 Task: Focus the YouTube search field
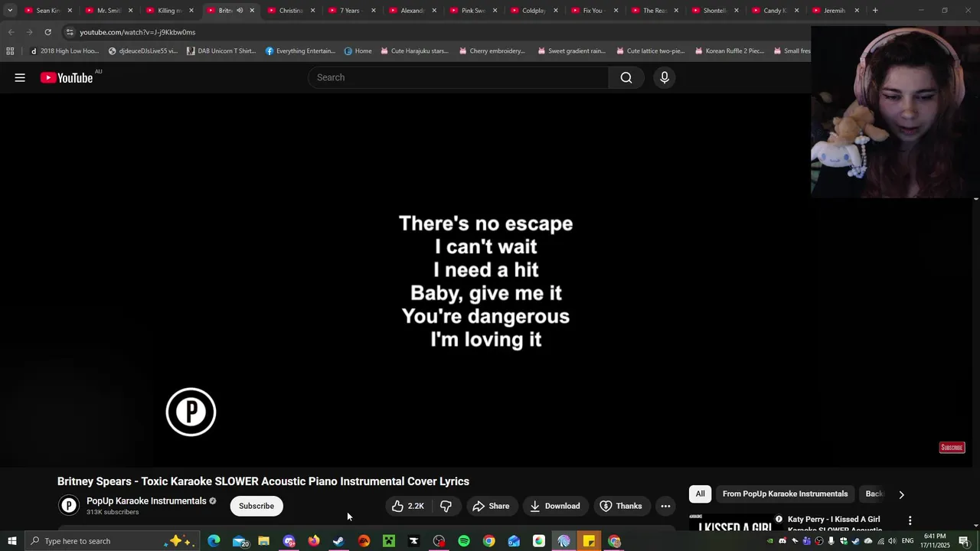(x=458, y=77)
